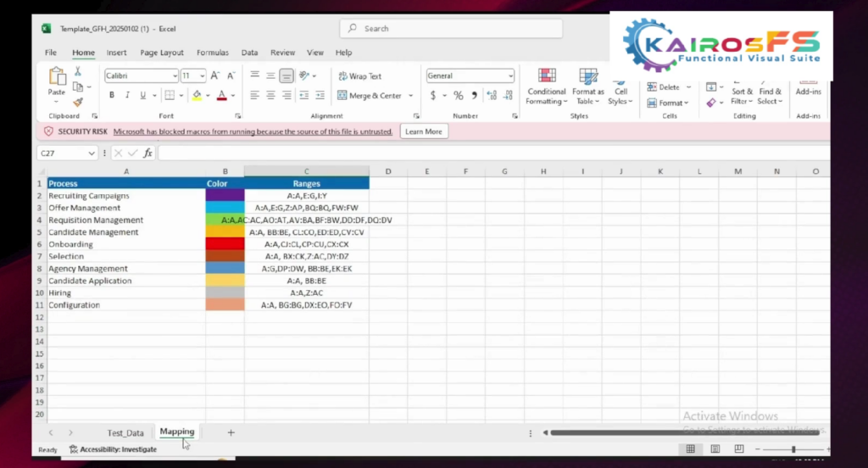Add a new sheet with plus icon
Screen dimensions: 868x468
point(231,432)
